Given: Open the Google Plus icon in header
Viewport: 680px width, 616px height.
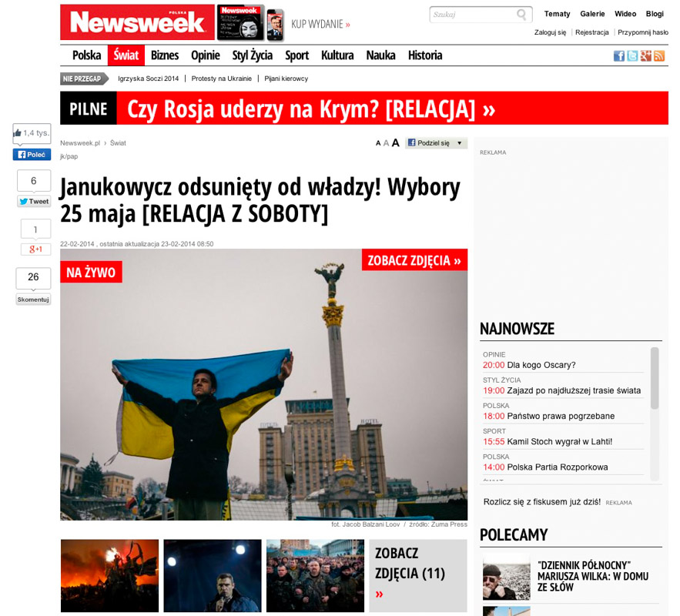Looking at the screenshot, I should point(645,55).
